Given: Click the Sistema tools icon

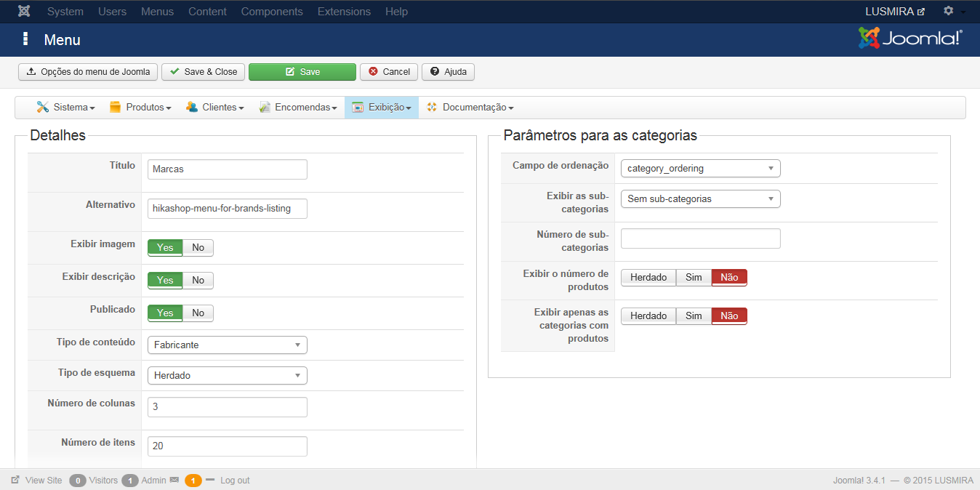Looking at the screenshot, I should pos(43,107).
